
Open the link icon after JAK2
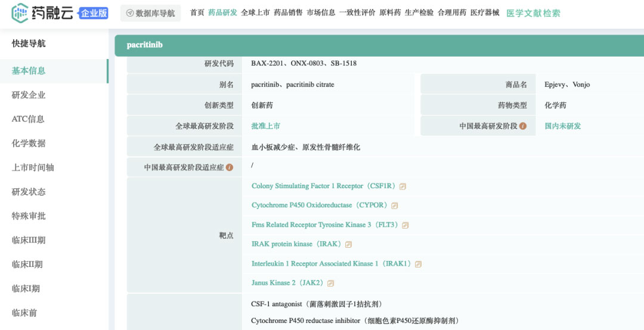point(330,283)
